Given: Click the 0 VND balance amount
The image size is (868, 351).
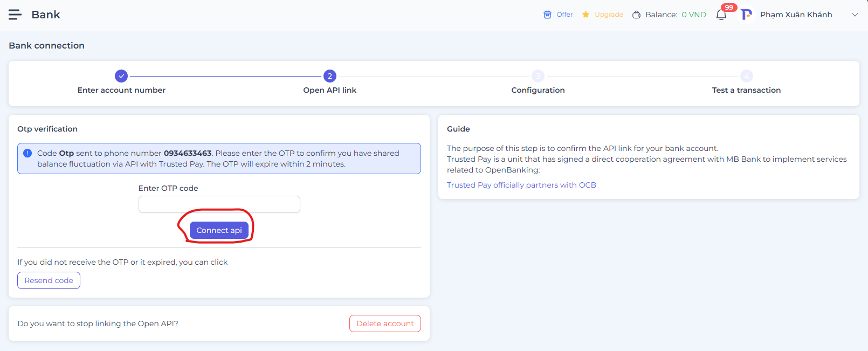Looking at the screenshot, I should 694,15.
